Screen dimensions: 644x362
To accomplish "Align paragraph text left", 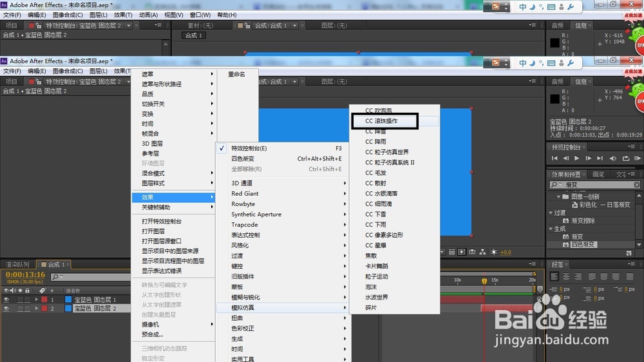I will (x=554, y=276).
